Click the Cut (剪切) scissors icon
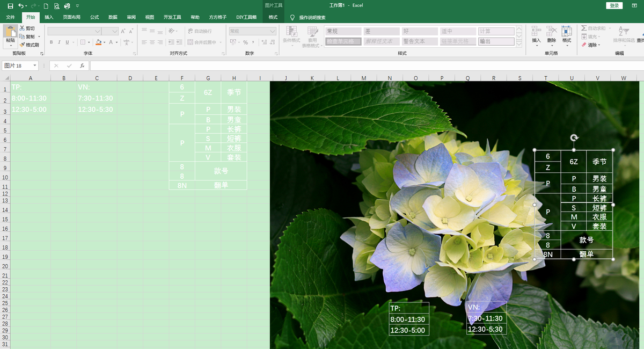 [22, 28]
